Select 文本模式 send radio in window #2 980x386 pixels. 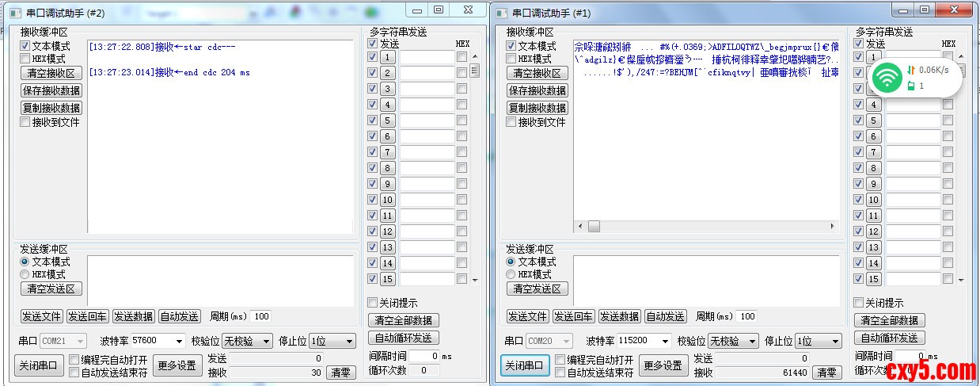click(x=25, y=262)
